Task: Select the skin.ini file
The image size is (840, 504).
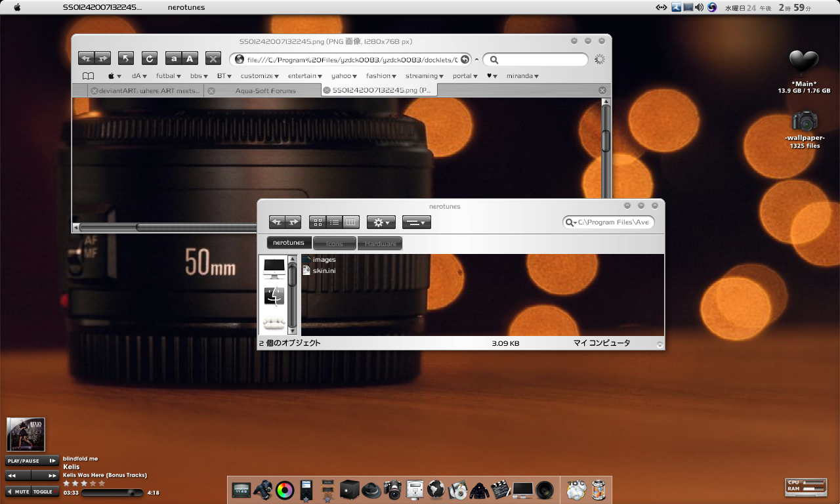Action: pos(319,270)
